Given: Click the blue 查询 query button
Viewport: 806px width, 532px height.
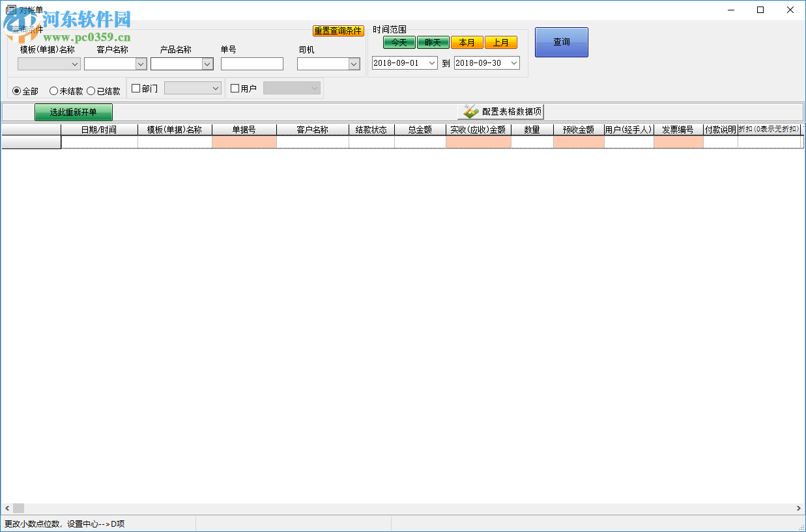Looking at the screenshot, I should (x=561, y=42).
